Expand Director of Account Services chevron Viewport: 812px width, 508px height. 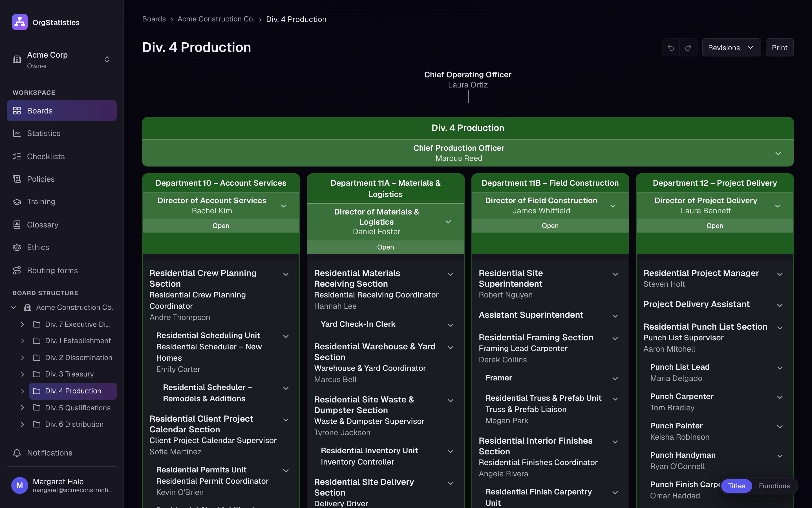(284, 206)
